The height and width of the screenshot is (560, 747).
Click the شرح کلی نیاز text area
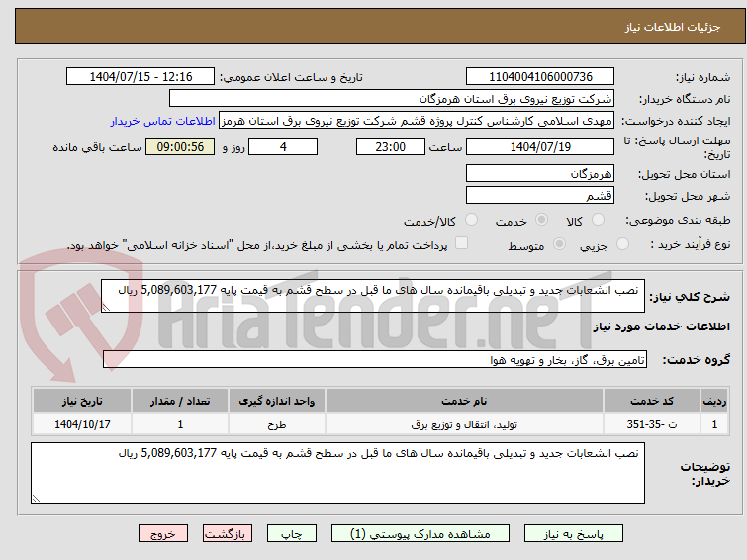point(373,296)
